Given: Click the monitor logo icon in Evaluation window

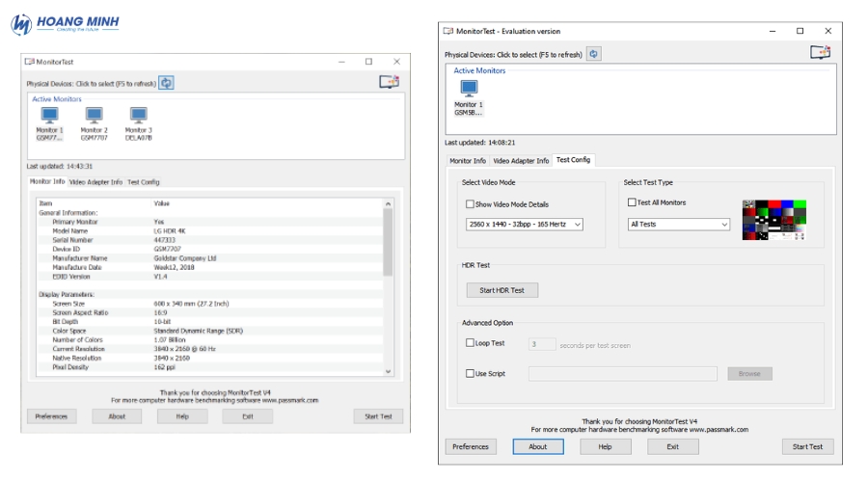Looking at the screenshot, I should pos(821,53).
